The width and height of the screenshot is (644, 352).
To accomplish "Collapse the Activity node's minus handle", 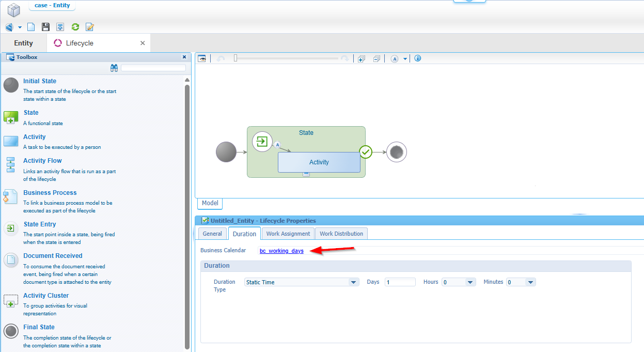I will coord(306,174).
